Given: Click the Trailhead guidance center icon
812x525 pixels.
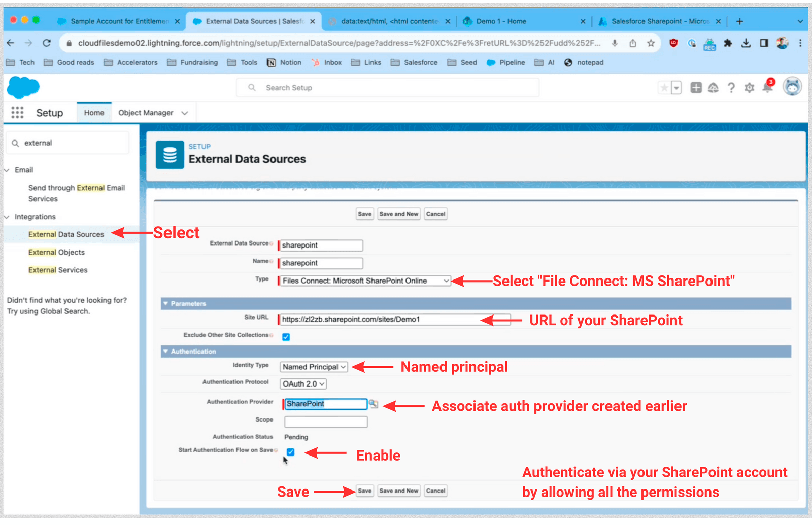Looking at the screenshot, I should [714, 87].
